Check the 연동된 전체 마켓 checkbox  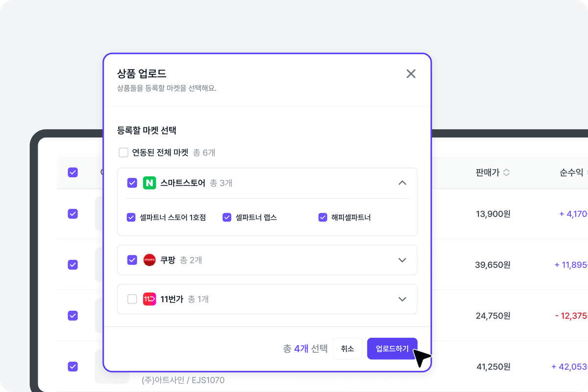click(123, 152)
